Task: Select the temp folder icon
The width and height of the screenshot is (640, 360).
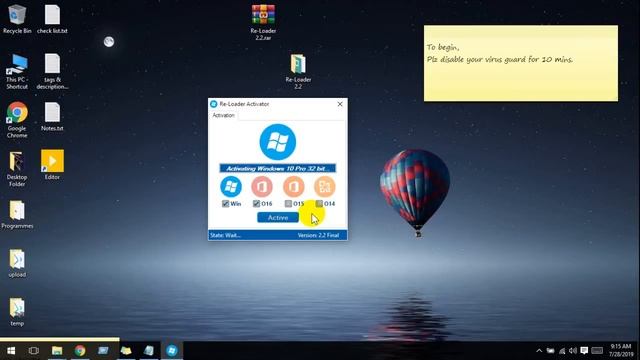Action: [x=17, y=312]
